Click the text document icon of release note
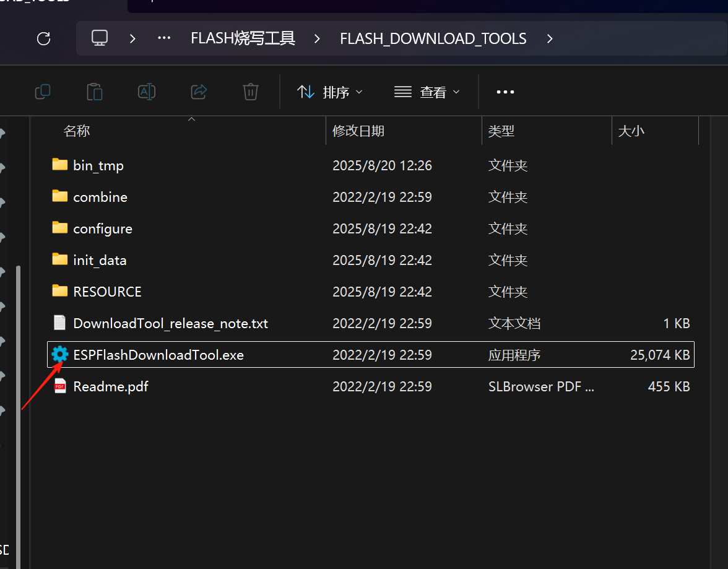 click(59, 323)
